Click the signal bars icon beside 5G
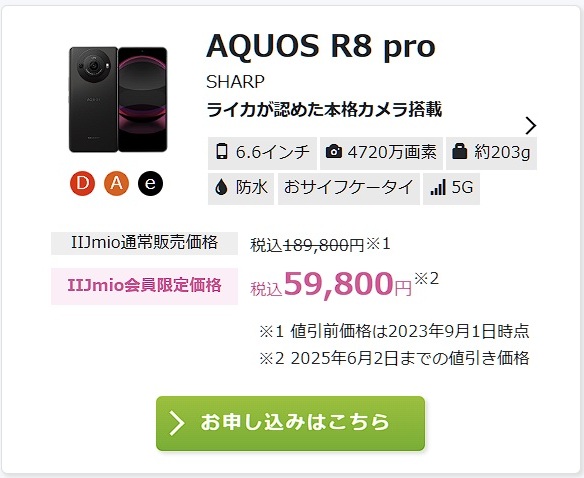584x478 pixels. 438,187
